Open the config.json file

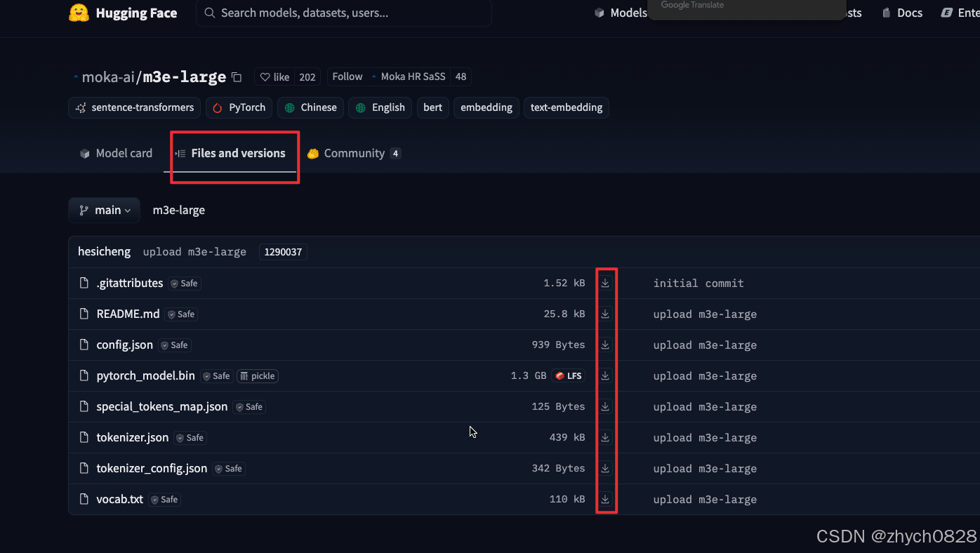click(125, 345)
